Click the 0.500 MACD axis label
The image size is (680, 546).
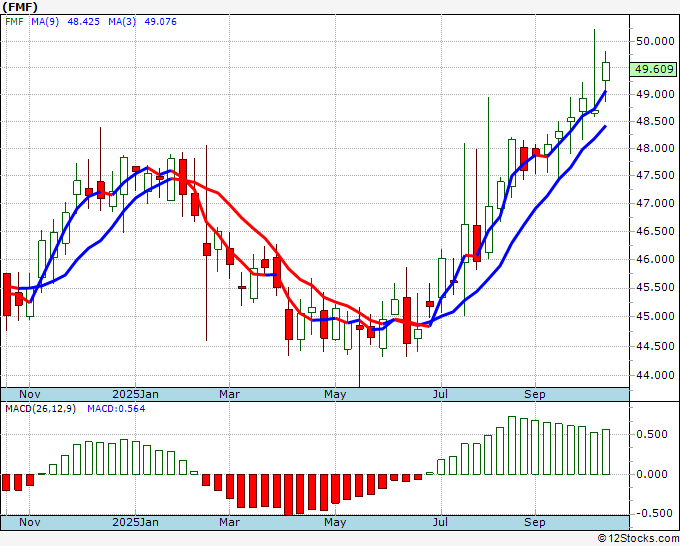[652, 434]
